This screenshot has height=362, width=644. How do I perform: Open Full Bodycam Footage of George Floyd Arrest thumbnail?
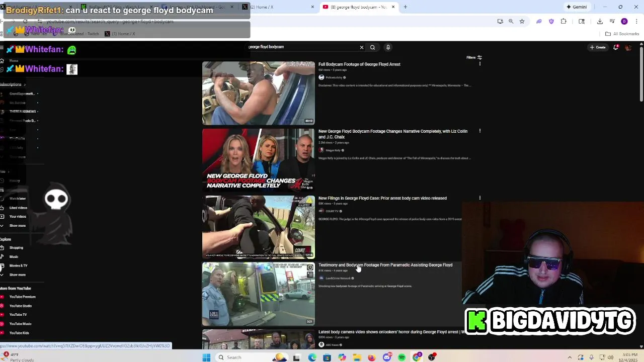[259, 93]
